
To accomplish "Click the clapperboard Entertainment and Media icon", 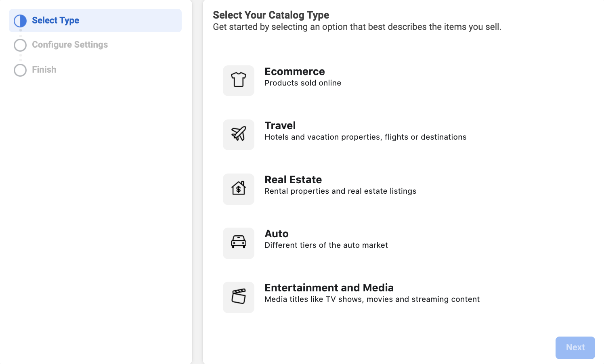I will 238,297.
